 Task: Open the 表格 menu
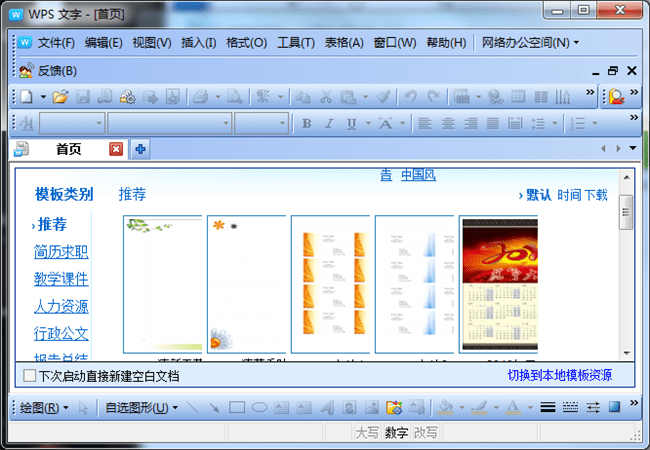click(343, 43)
